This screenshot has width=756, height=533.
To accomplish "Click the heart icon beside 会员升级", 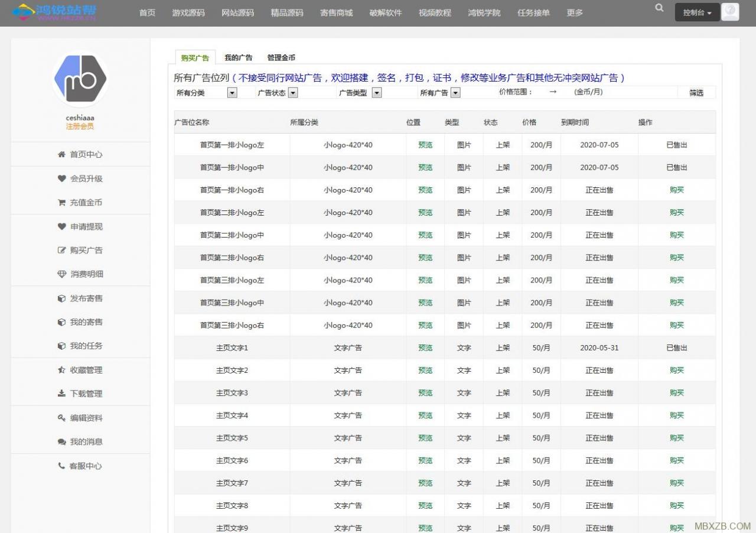I will [61, 178].
